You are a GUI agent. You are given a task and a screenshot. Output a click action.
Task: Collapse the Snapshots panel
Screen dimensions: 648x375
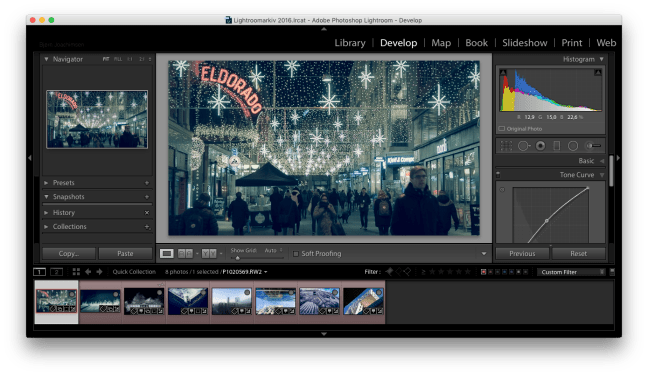tap(46, 196)
